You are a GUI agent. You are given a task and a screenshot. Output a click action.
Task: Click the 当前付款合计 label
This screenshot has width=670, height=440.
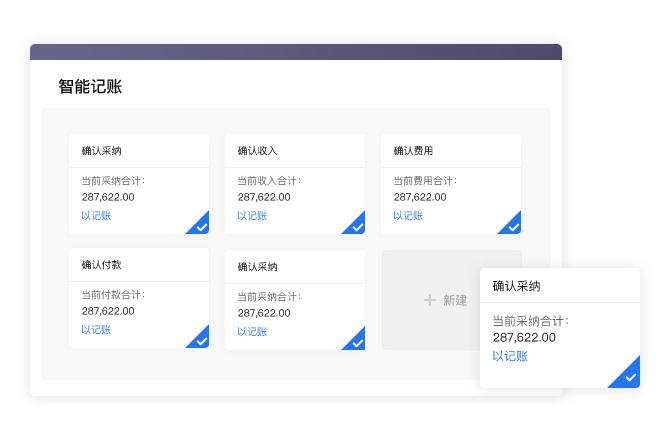113,295
